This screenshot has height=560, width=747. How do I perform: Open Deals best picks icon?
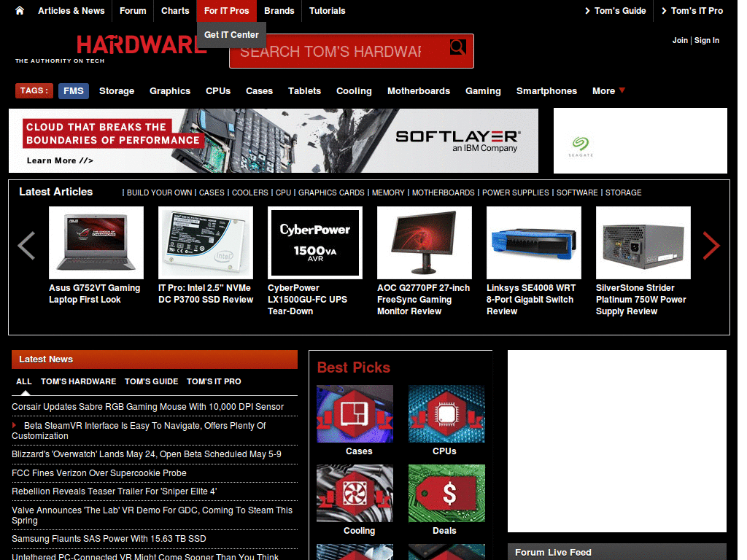pos(446,494)
